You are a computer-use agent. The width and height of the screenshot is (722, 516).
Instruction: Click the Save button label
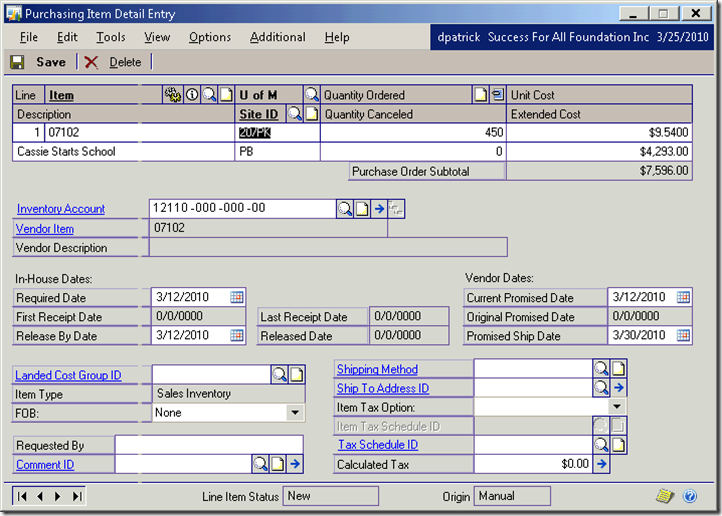click(x=51, y=62)
